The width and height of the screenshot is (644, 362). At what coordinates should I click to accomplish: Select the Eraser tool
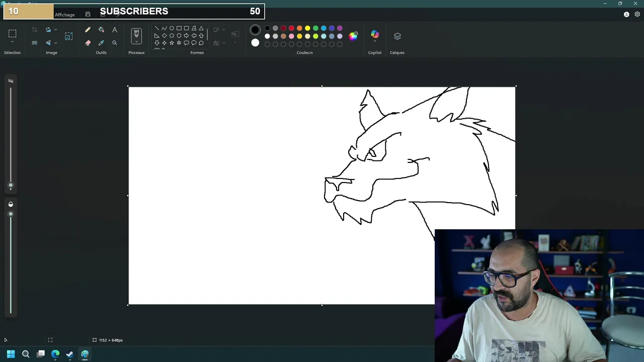tap(88, 43)
